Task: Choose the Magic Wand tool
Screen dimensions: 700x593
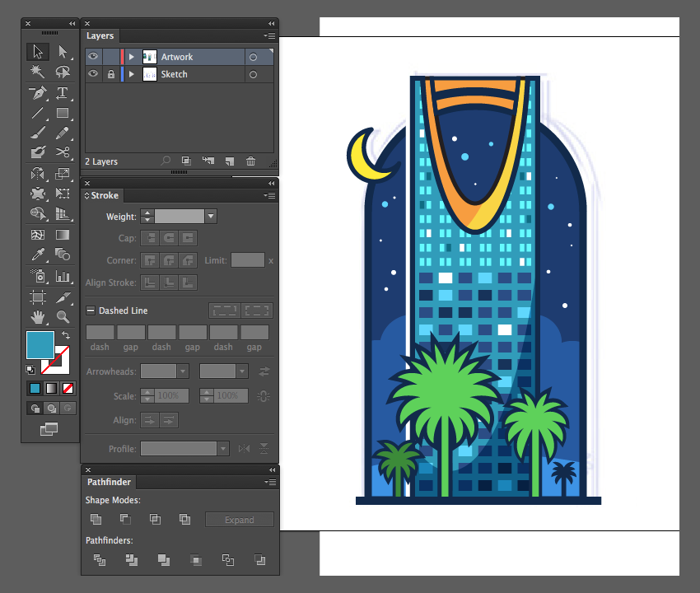Action: point(38,72)
